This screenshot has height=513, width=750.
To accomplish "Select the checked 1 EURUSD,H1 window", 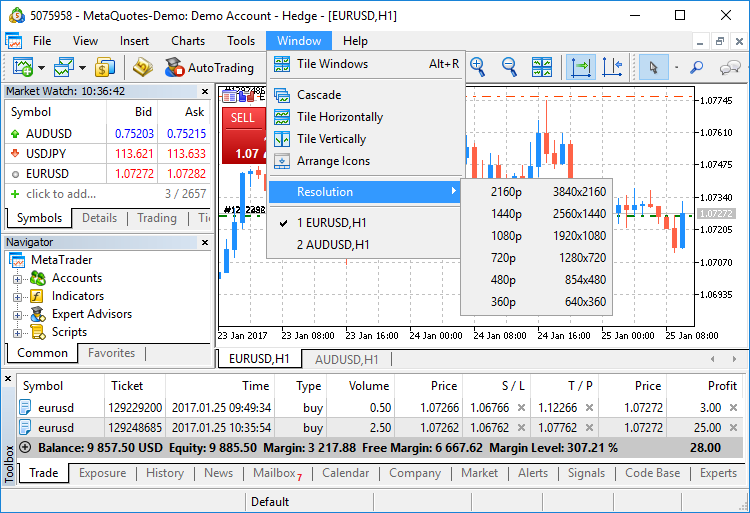I will pos(331,222).
